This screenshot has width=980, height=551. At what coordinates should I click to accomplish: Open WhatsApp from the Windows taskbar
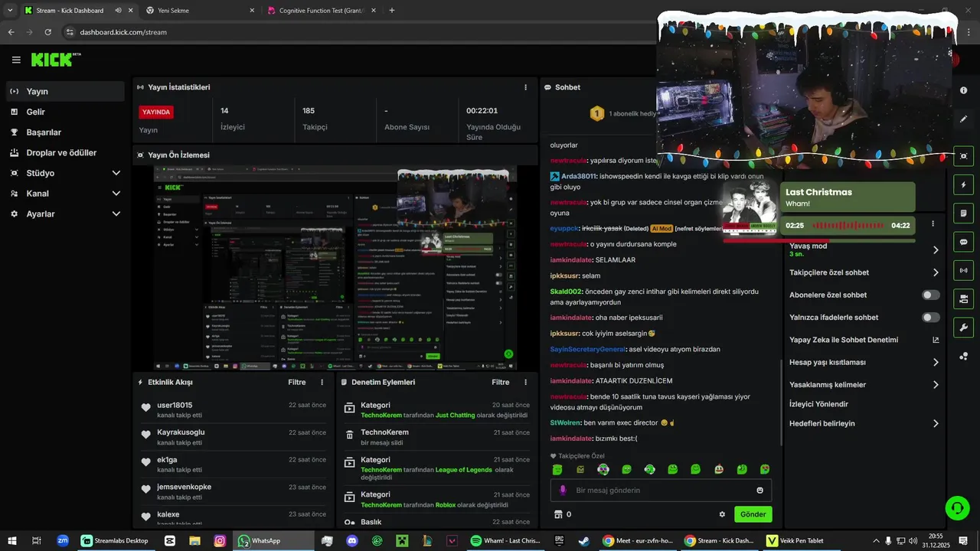pos(273,540)
